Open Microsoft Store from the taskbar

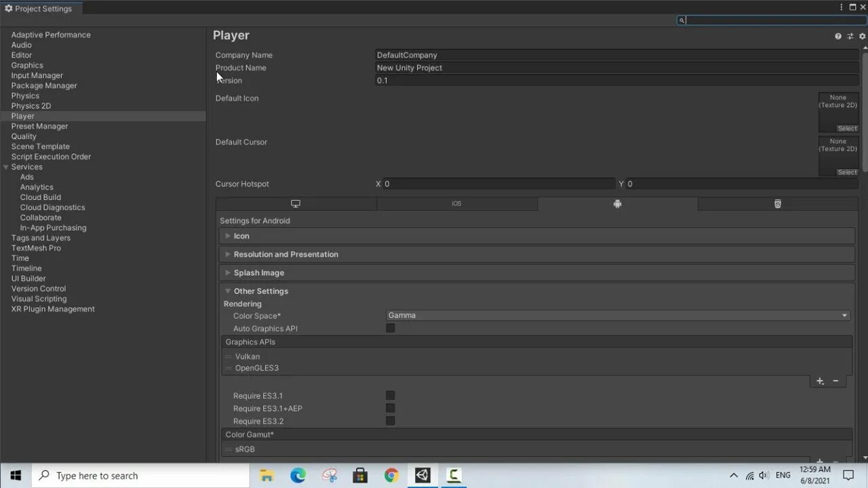click(x=360, y=475)
